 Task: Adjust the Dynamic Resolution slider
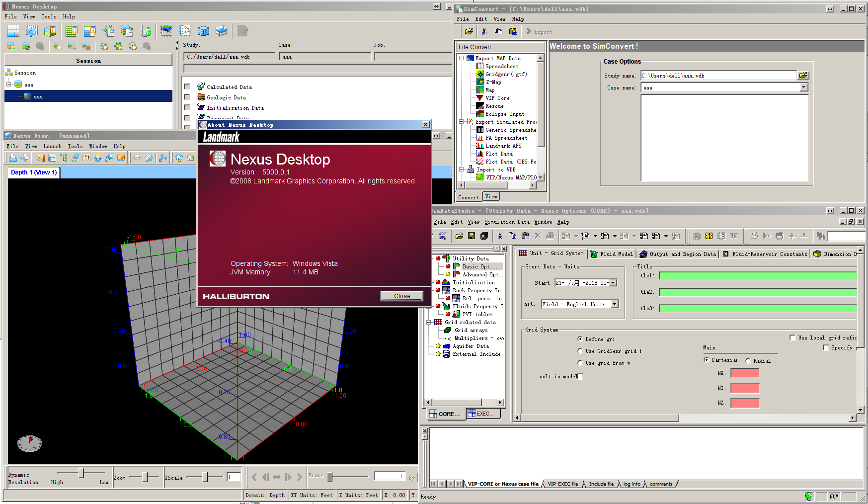click(81, 473)
